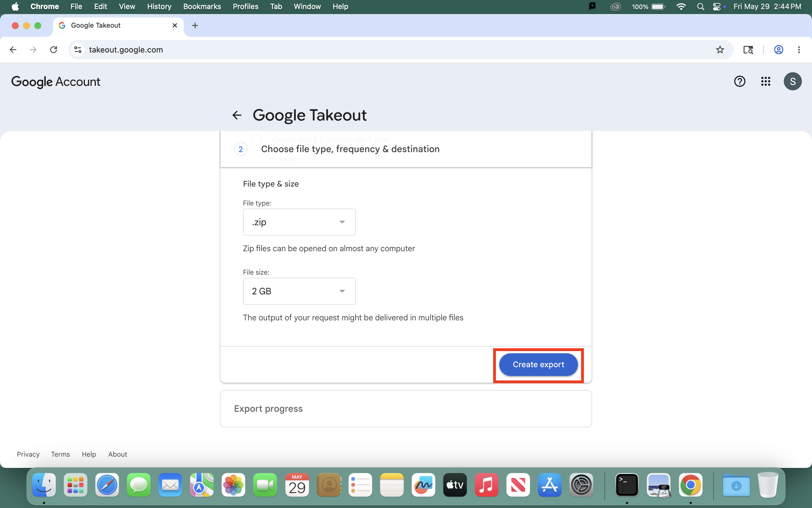Viewport: 812px width, 508px height.
Task: Open the Tab menu
Action: (276, 7)
